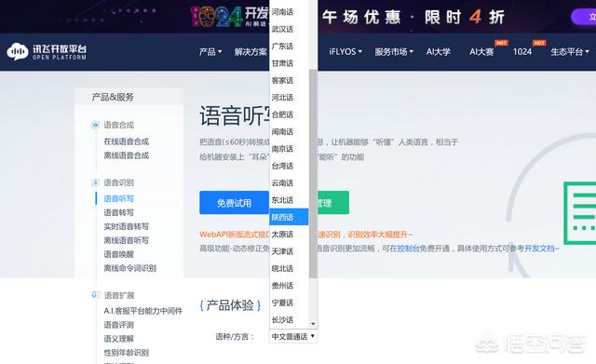Expand the 服务市场 navigation dropdown
This screenshot has height=364, width=596.
click(394, 52)
